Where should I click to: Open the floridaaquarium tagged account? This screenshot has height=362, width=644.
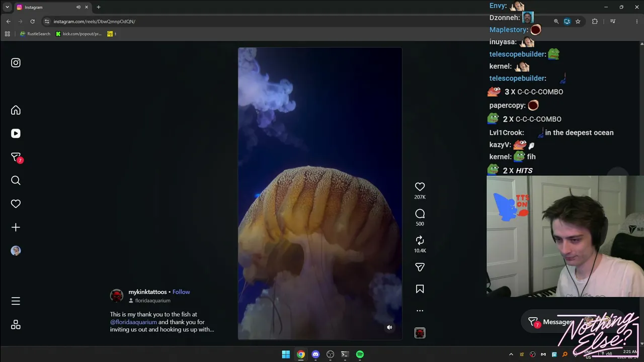[x=152, y=301]
